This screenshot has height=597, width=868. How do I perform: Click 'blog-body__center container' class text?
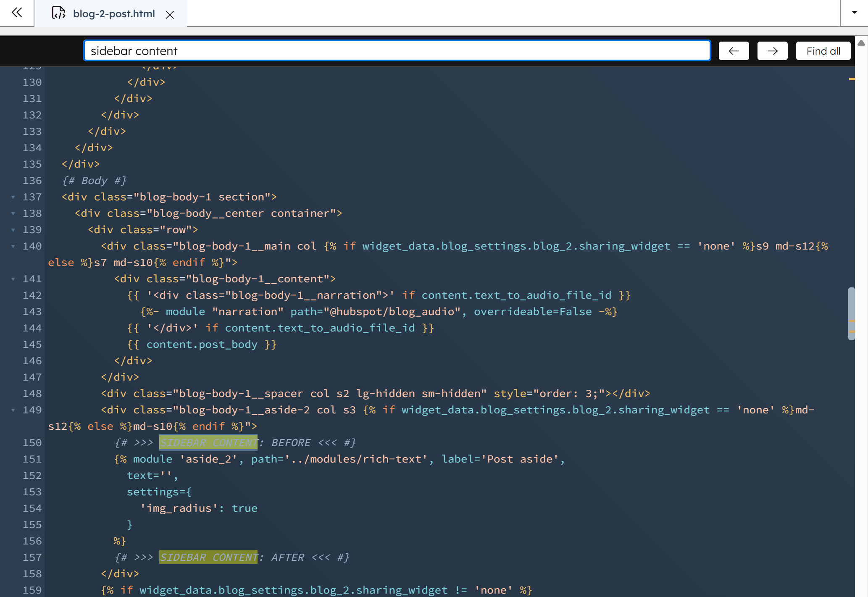click(x=242, y=213)
